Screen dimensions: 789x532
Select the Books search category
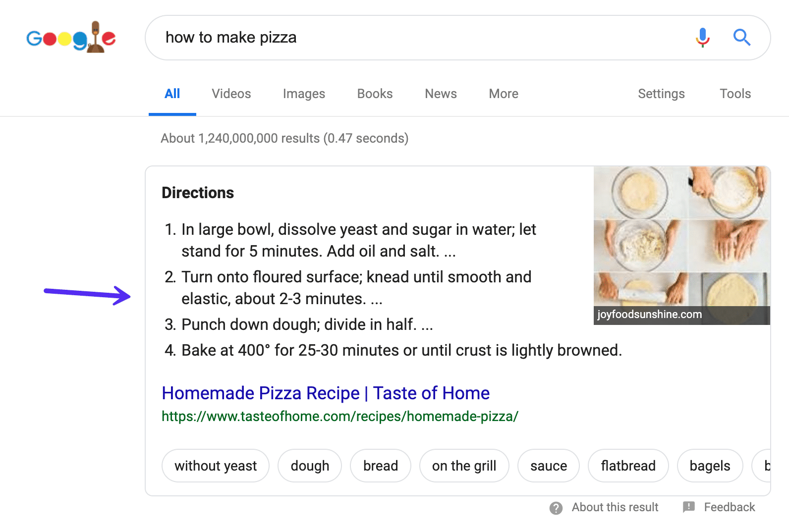[374, 94]
